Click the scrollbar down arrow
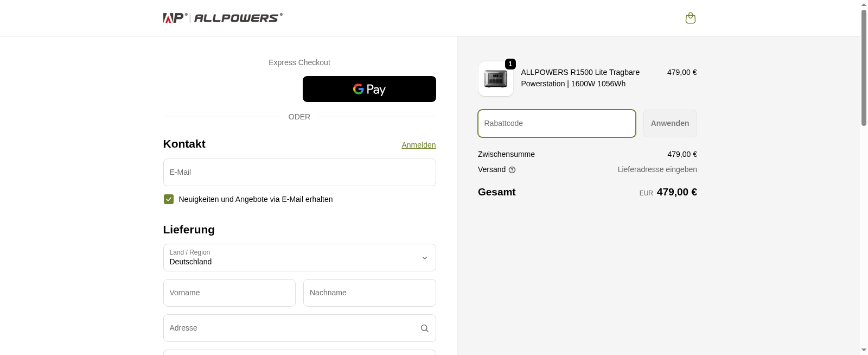Screen dimensions: 868x355 pyautogui.click(x=864, y=350)
